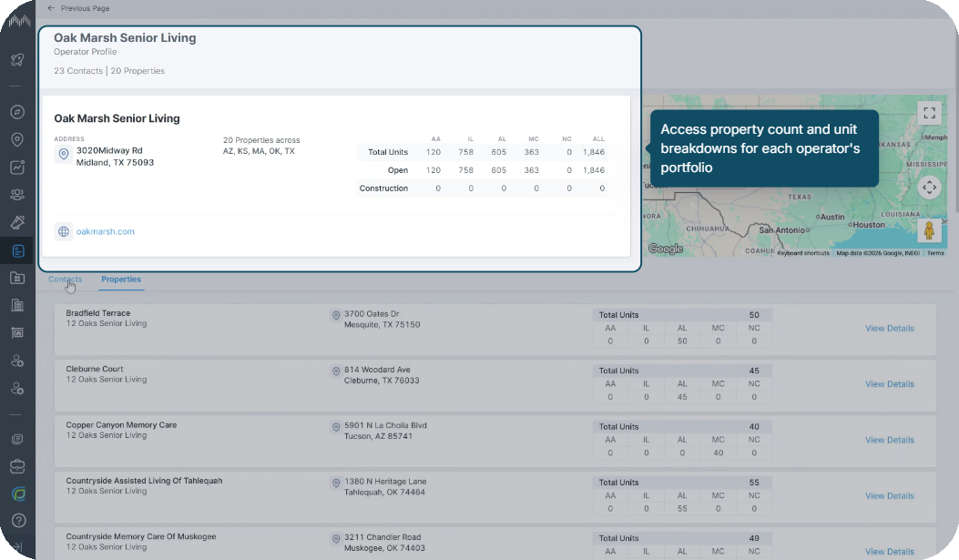The width and height of the screenshot is (959, 560).
Task: Click the app logo atop the sidebar
Action: coord(19,21)
